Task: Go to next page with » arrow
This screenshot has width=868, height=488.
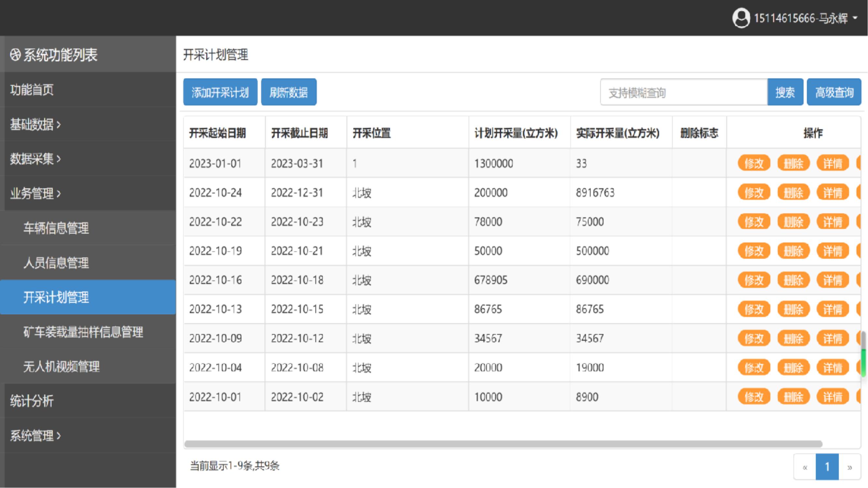Action: (849, 467)
